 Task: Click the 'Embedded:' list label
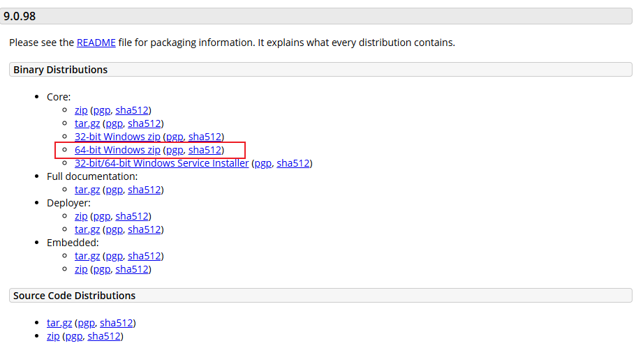(73, 243)
